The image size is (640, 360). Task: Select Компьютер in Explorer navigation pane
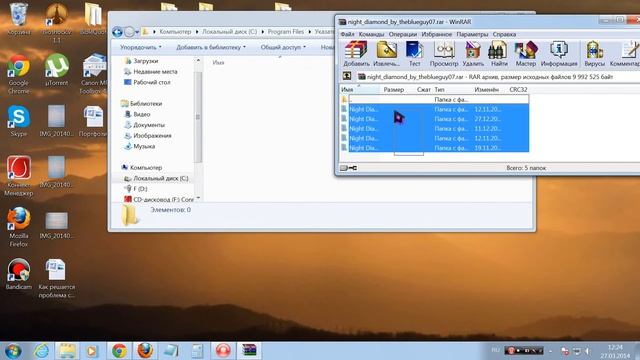click(x=142, y=168)
